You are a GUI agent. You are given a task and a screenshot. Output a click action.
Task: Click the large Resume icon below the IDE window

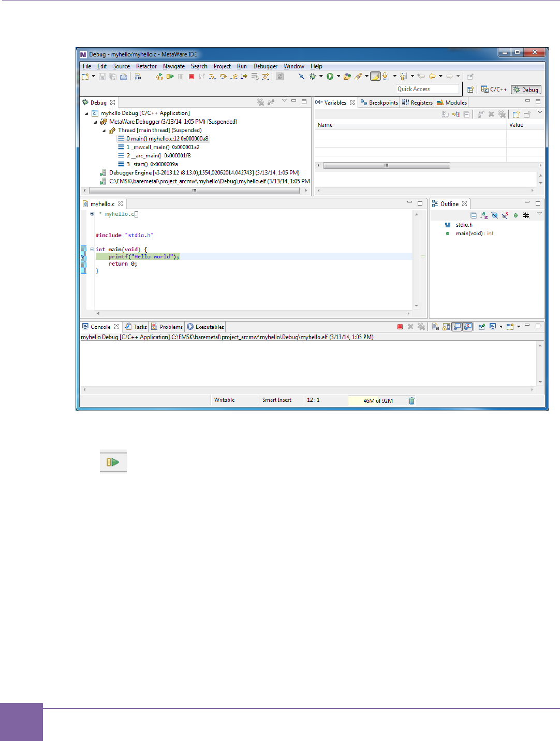113,462
